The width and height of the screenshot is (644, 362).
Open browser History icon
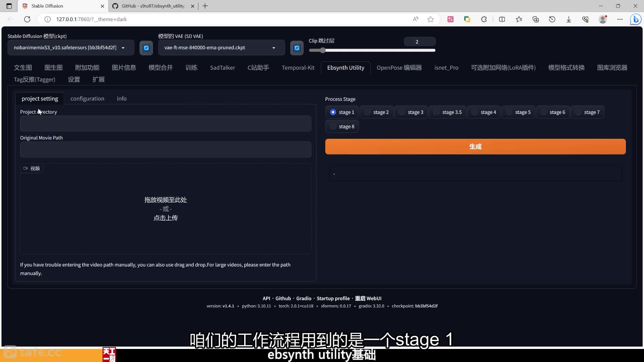pyautogui.click(x=552, y=19)
